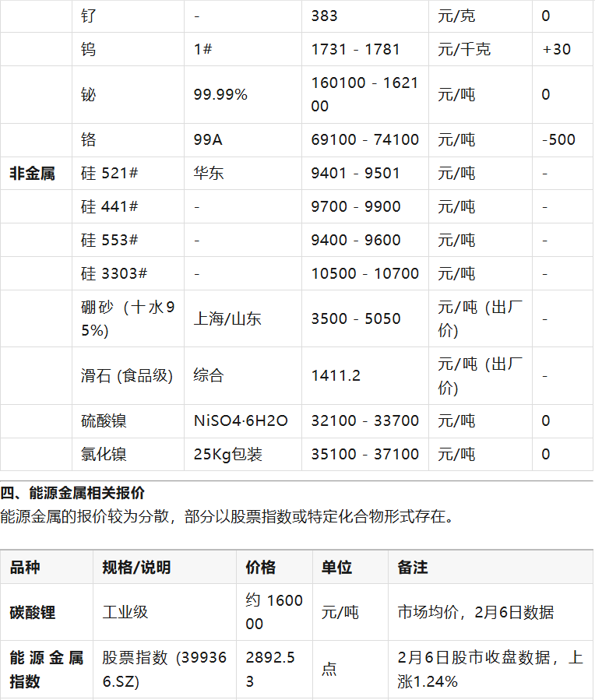Click the 备注 column header
This screenshot has width=595, height=700.
[x=413, y=568]
